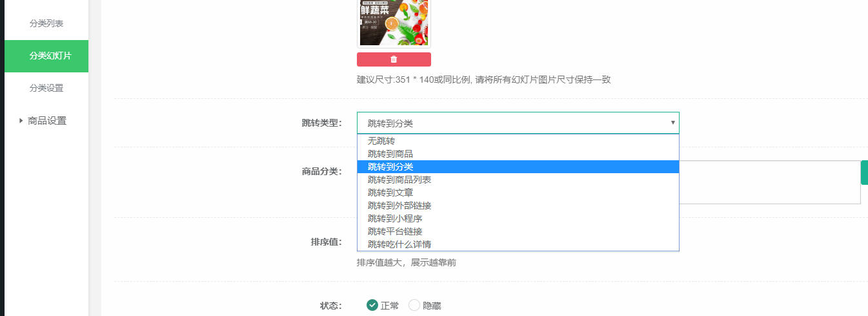Open the 跳转类型 dropdown arrow
The height and width of the screenshot is (316, 868).
coord(672,122)
